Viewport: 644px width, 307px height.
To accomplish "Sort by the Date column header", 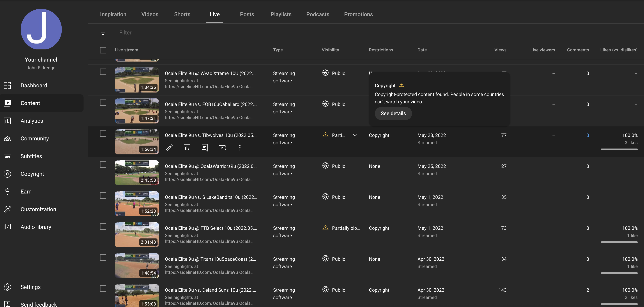I will (422, 50).
